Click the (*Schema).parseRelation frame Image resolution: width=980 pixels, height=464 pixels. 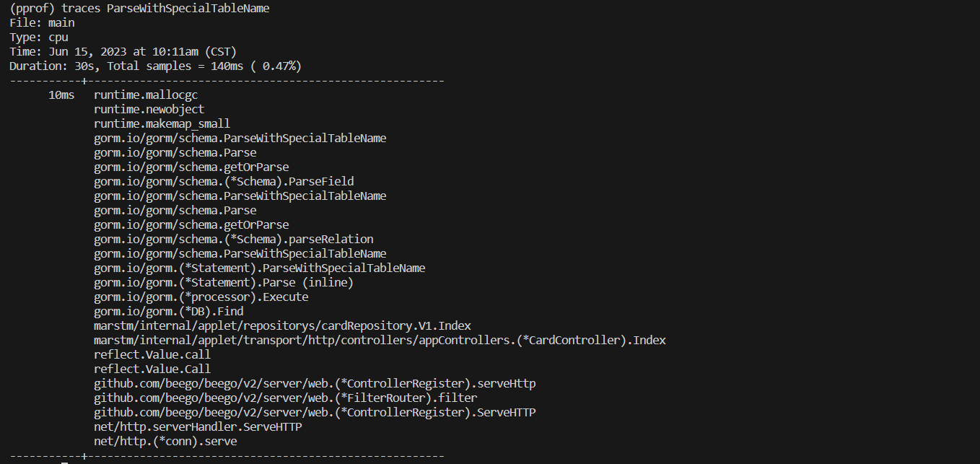tap(233, 240)
